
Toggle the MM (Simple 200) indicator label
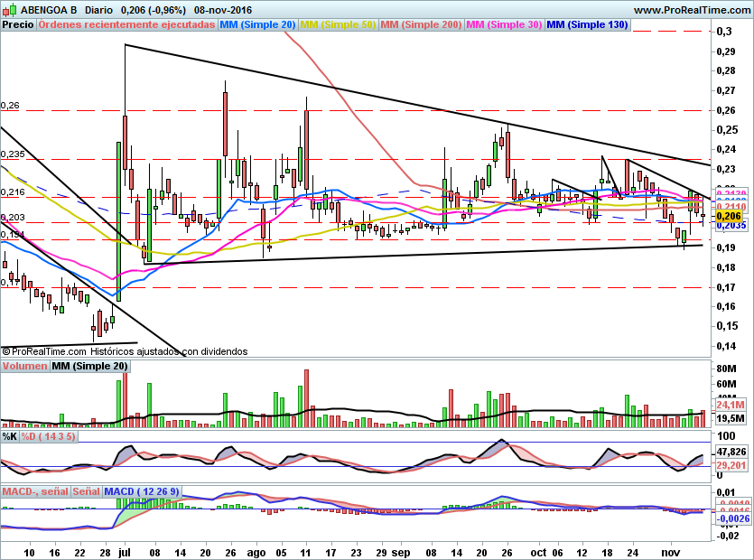tap(421, 25)
